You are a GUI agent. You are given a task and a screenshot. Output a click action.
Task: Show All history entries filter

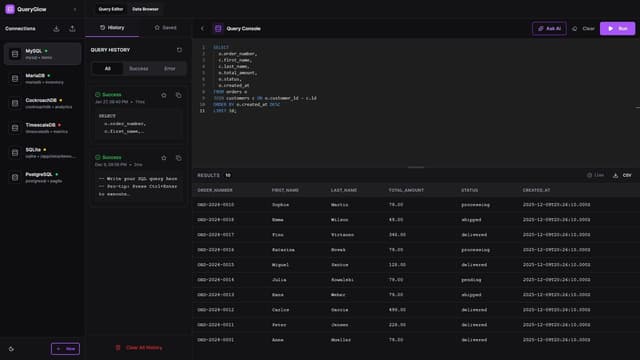point(107,69)
